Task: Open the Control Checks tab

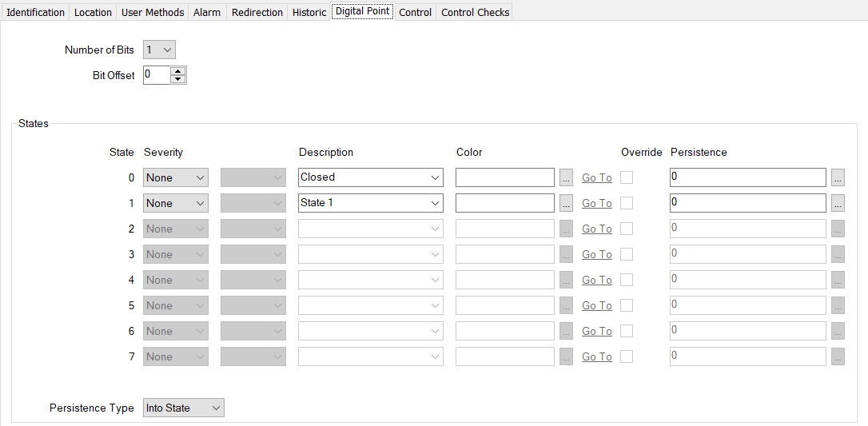Action: 475,12
